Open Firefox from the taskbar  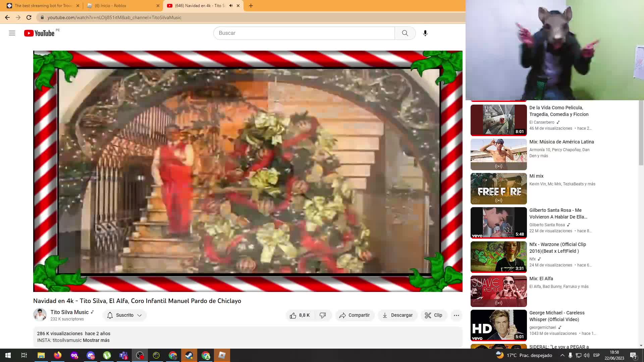[x=58, y=355]
